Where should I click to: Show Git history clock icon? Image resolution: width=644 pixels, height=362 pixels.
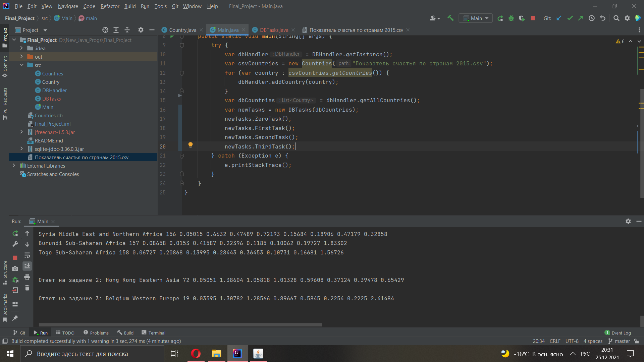[592, 18]
